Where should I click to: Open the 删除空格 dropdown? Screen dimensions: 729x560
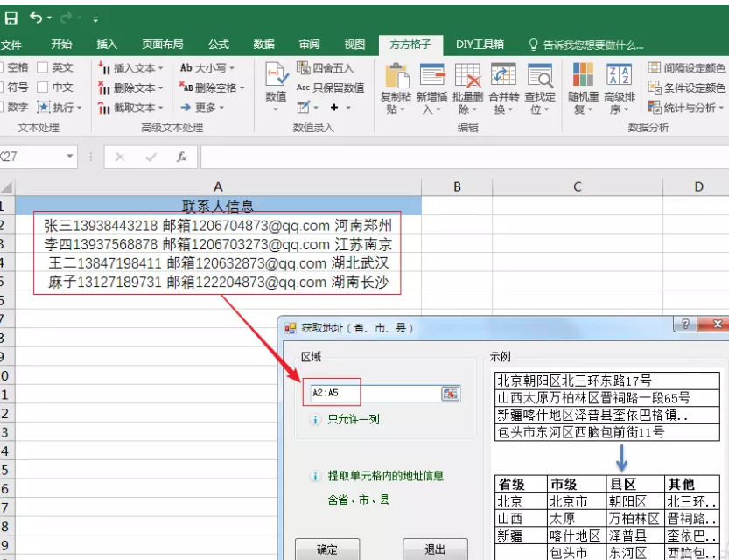pos(212,87)
